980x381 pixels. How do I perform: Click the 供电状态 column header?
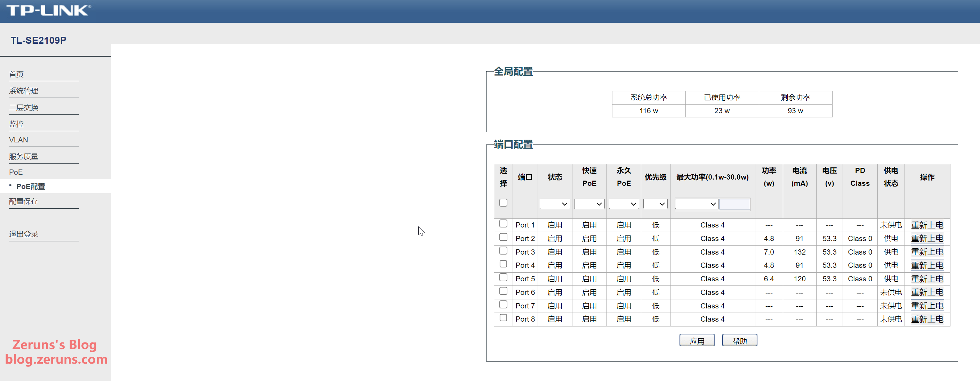pyautogui.click(x=891, y=177)
